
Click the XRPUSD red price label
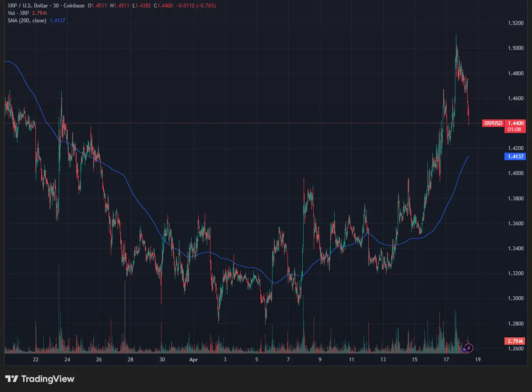point(493,123)
